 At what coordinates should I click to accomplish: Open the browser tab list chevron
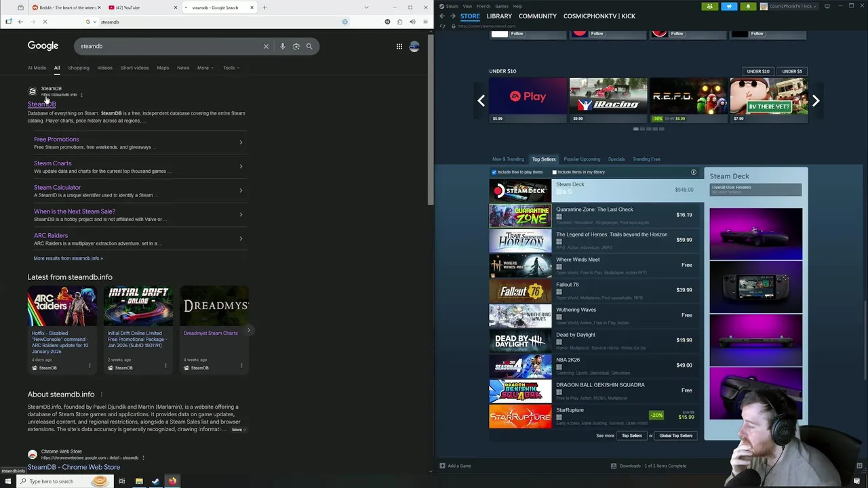point(366,7)
